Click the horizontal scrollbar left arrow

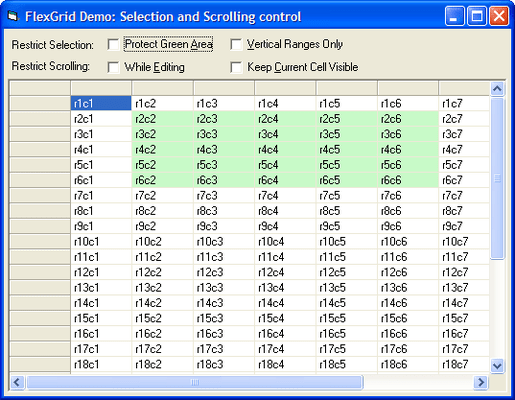(x=17, y=382)
